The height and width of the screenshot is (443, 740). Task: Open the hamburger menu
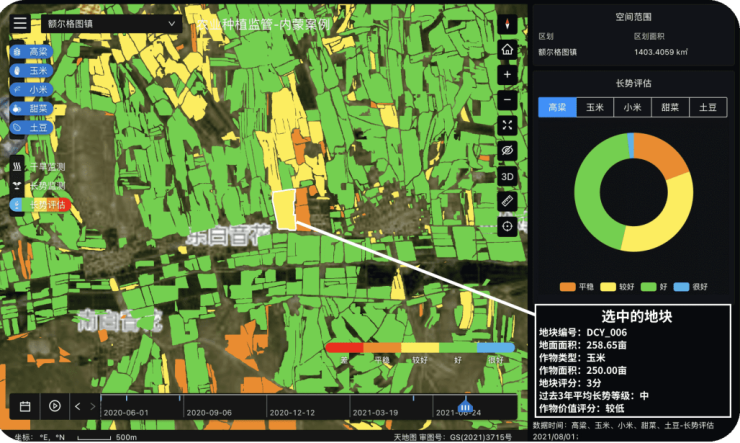pos(20,23)
